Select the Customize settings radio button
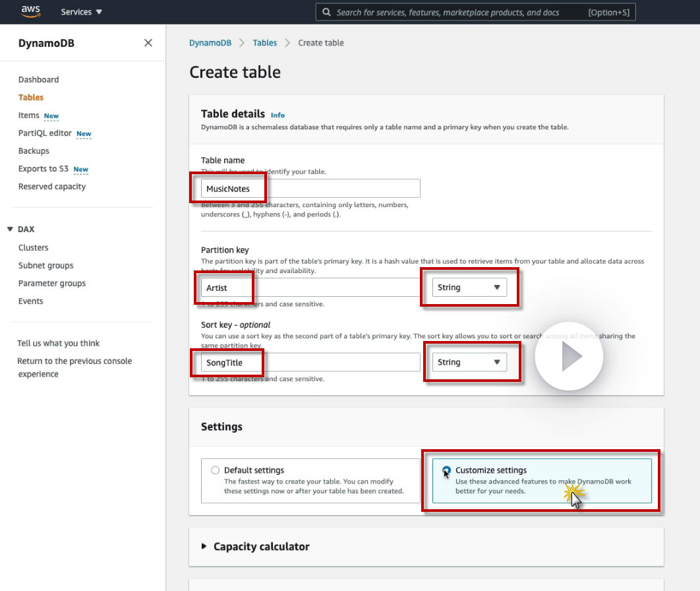 tap(446, 470)
